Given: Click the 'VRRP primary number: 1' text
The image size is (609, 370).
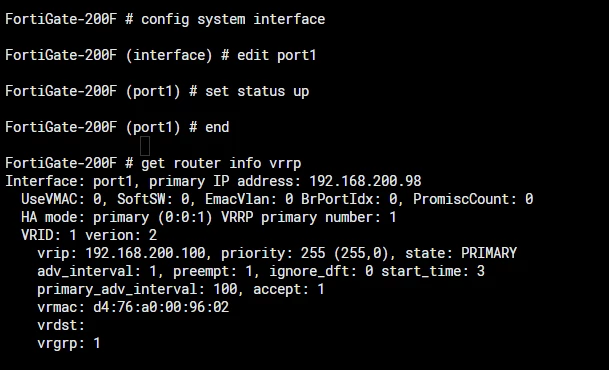Looking at the screenshot, I should pyautogui.click(x=309, y=217).
